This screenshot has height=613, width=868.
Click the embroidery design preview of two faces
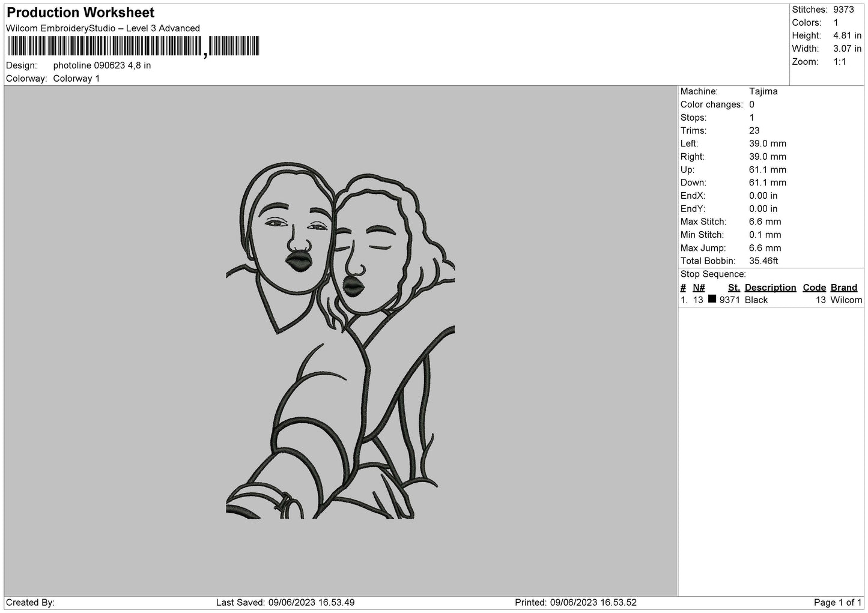pyautogui.click(x=340, y=340)
